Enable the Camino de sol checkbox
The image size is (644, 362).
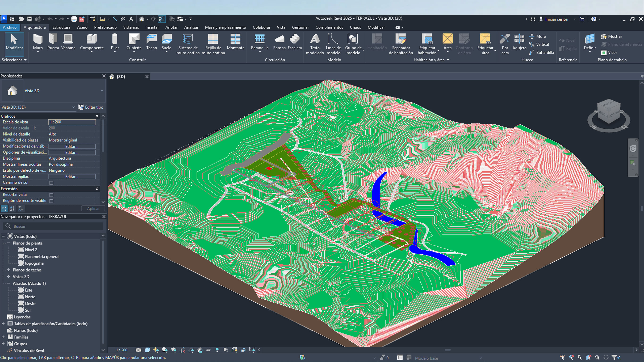pos(51,183)
